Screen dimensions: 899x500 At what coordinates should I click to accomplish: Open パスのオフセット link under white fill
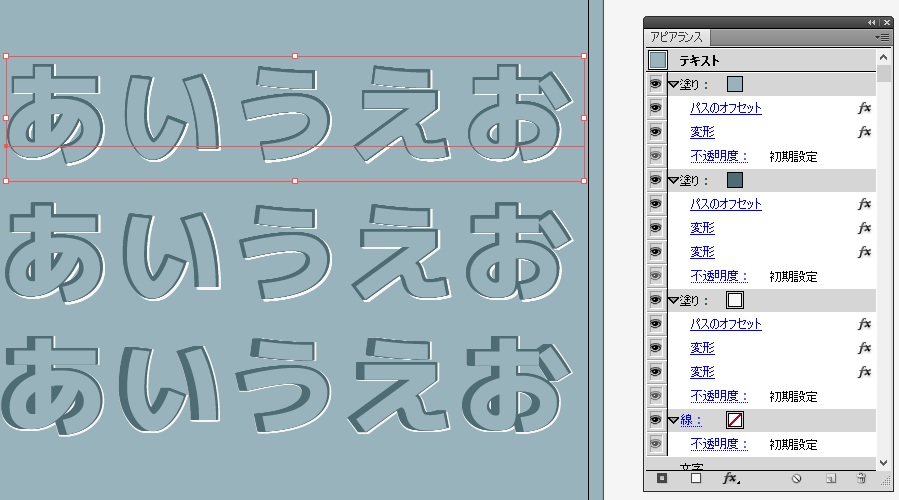[x=725, y=324]
